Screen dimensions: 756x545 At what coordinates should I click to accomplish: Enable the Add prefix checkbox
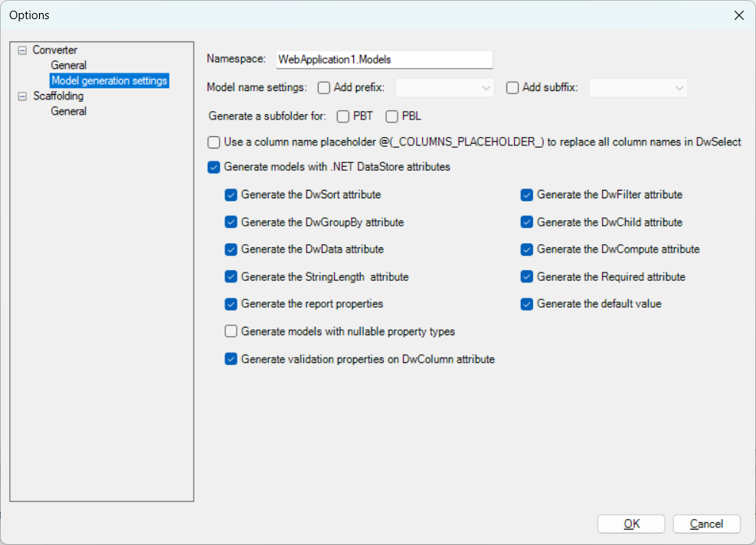point(324,88)
